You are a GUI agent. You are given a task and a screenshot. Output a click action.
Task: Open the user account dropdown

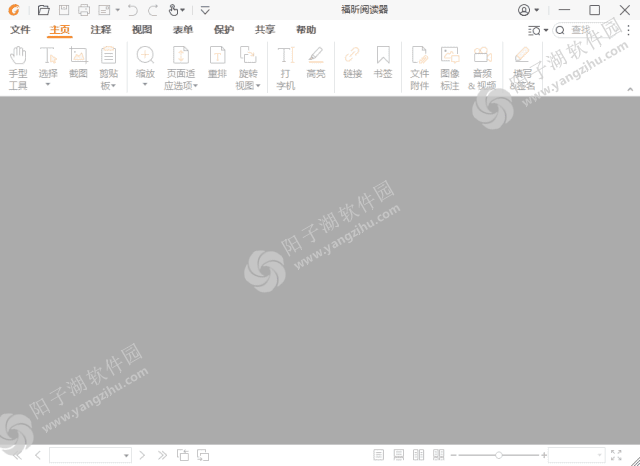point(529,10)
